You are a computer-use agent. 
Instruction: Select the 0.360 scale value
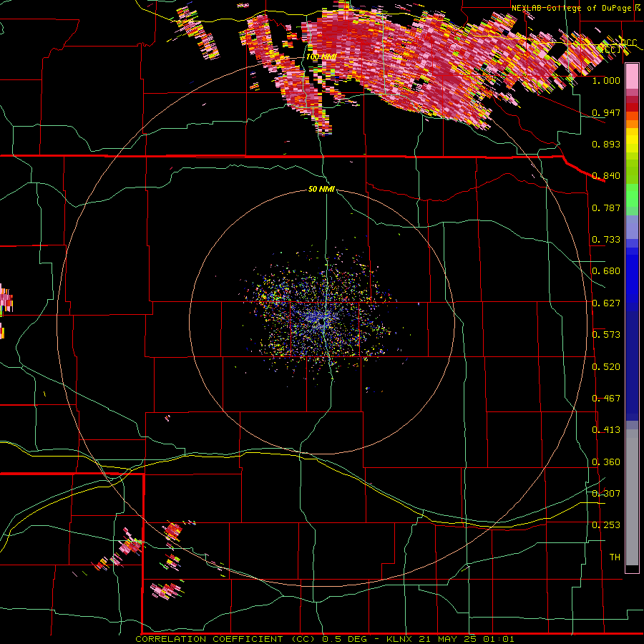pyautogui.click(x=606, y=462)
